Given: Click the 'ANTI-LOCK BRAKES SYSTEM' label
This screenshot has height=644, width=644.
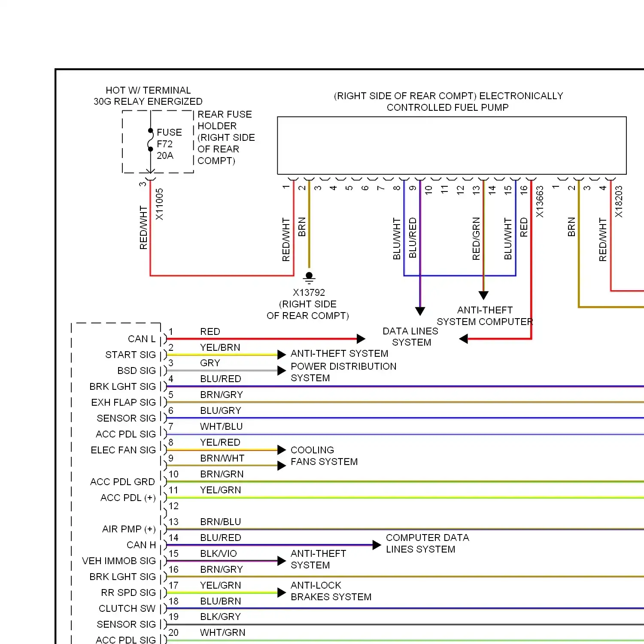Looking at the screenshot, I should pos(331,591).
